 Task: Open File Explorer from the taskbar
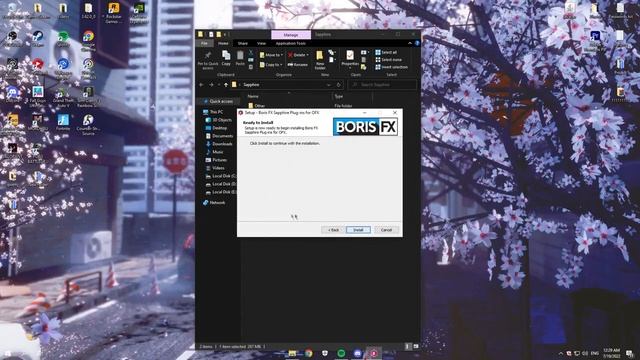click(x=293, y=353)
